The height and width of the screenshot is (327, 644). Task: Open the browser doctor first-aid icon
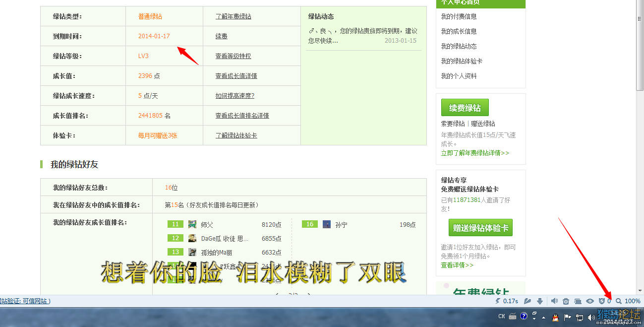coord(566,301)
